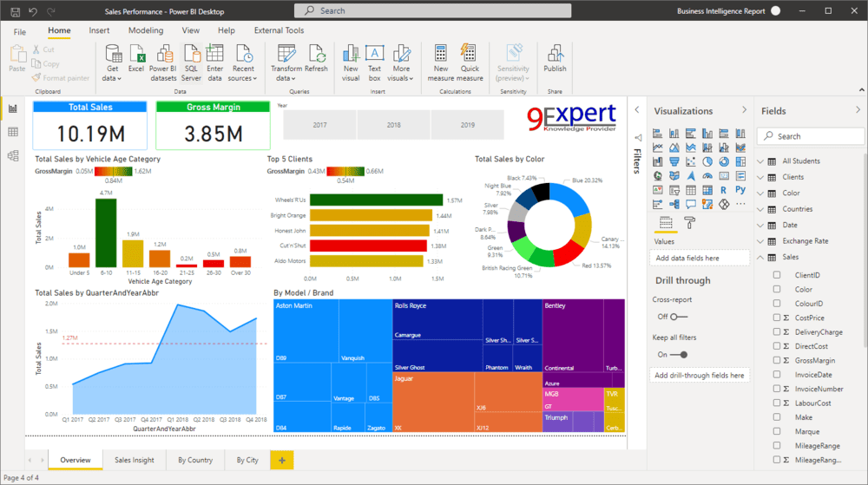Tick the Make field checkbox
Image resolution: width=868 pixels, height=485 pixels.
click(x=777, y=417)
